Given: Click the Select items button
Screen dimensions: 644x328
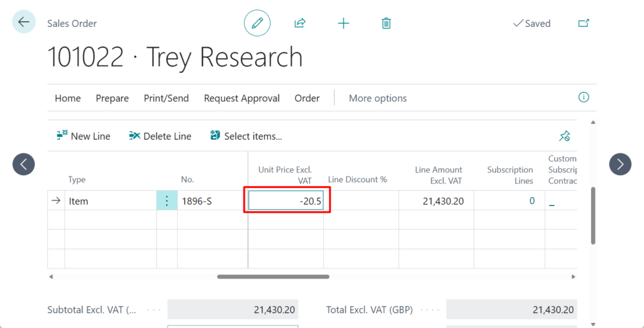Looking at the screenshot, I should tap(246, 136).
